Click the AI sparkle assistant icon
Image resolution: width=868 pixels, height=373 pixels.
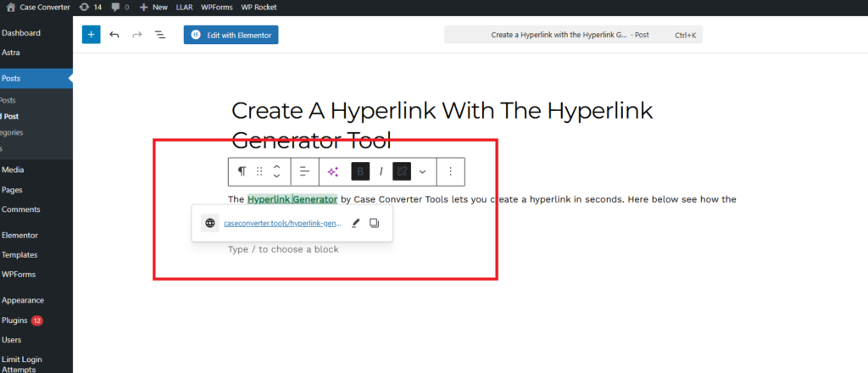pos(332,171)
